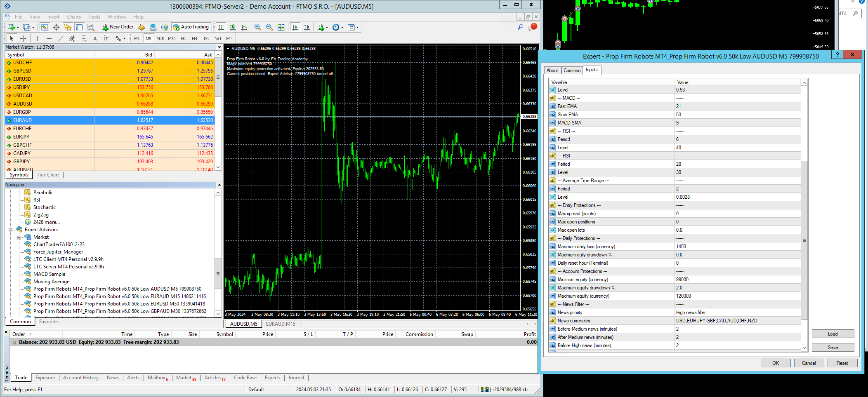Screen dimensions: 868x397
Task: Select Maximum daily loss value 1450
Action: pos(738,247)
